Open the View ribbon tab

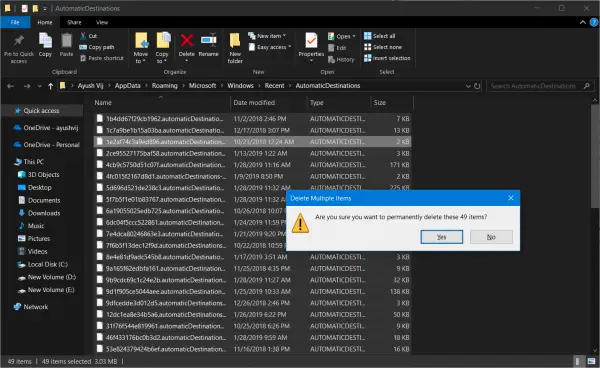point(102,22)
